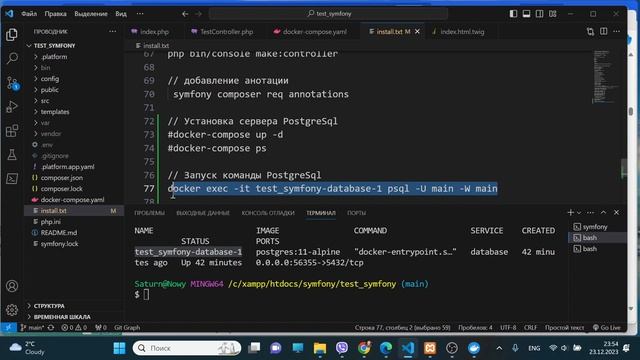Click the editor minimap
Viewport: 640px width, 360px height.
click(606, 78)
